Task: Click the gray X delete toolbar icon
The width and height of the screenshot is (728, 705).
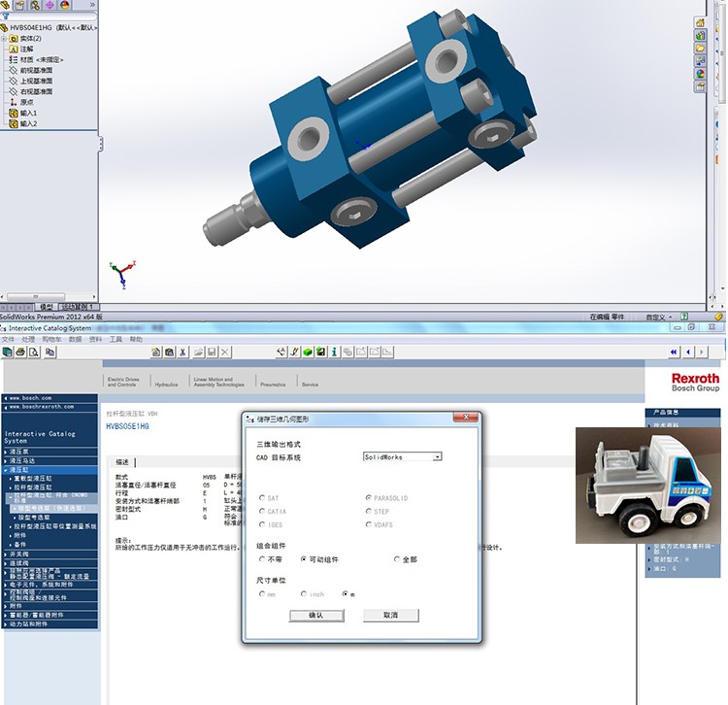Action: [225, 352]
